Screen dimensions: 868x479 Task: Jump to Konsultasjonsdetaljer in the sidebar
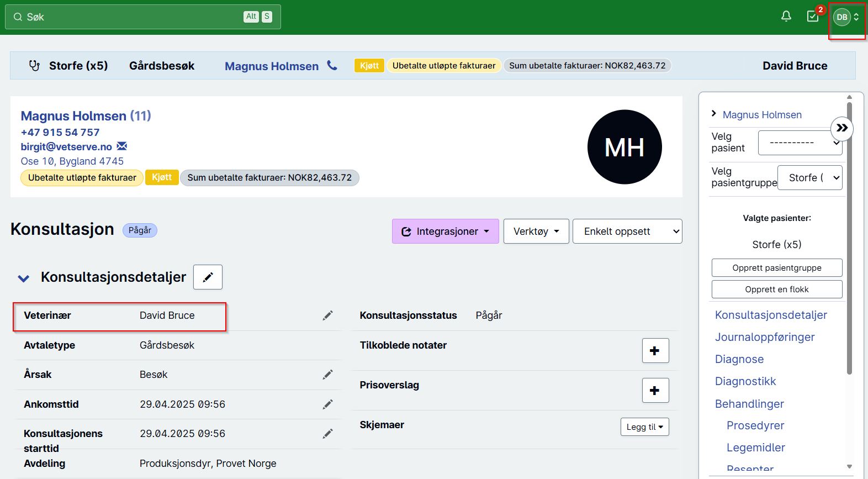point(771,315)
